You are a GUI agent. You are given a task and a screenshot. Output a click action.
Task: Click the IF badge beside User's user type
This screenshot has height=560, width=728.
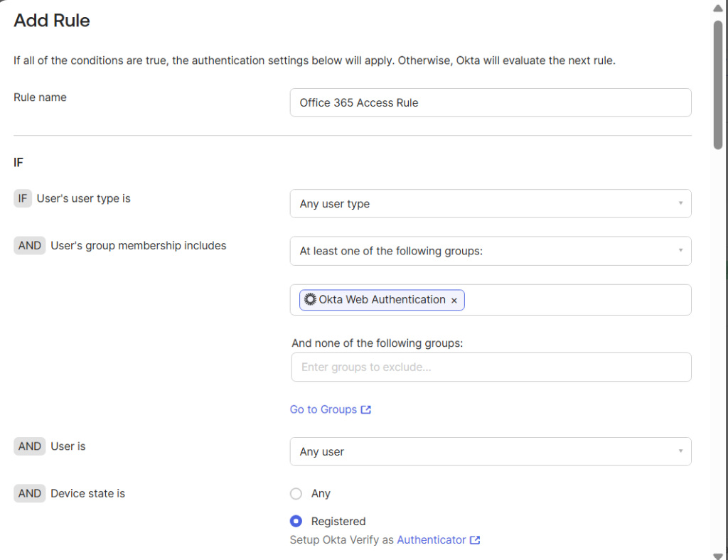[x=23, y=199]
